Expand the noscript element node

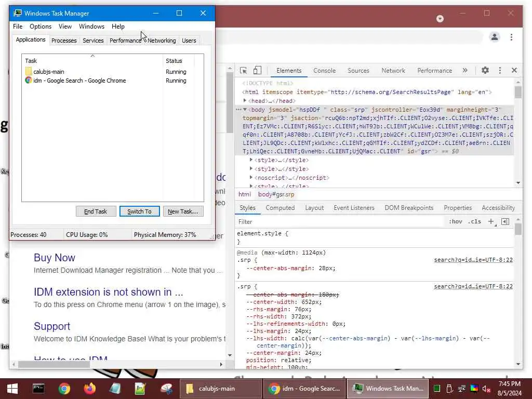click(251, 178)
